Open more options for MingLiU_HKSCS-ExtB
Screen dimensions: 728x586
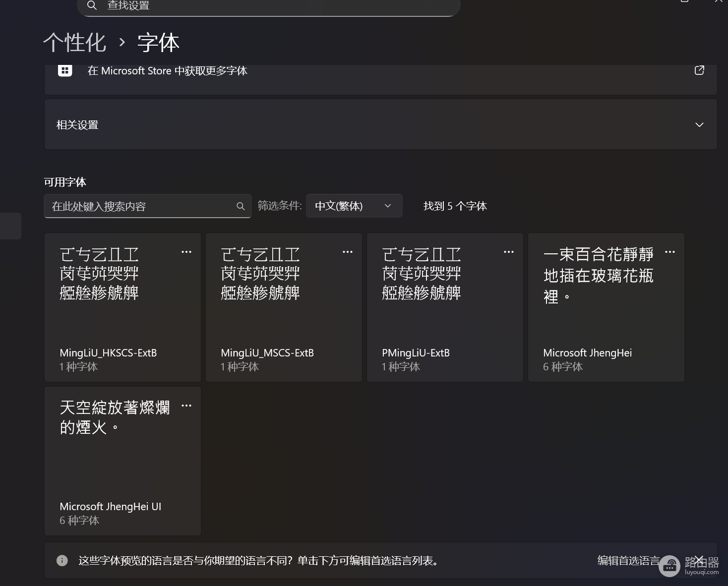(186, 252)
